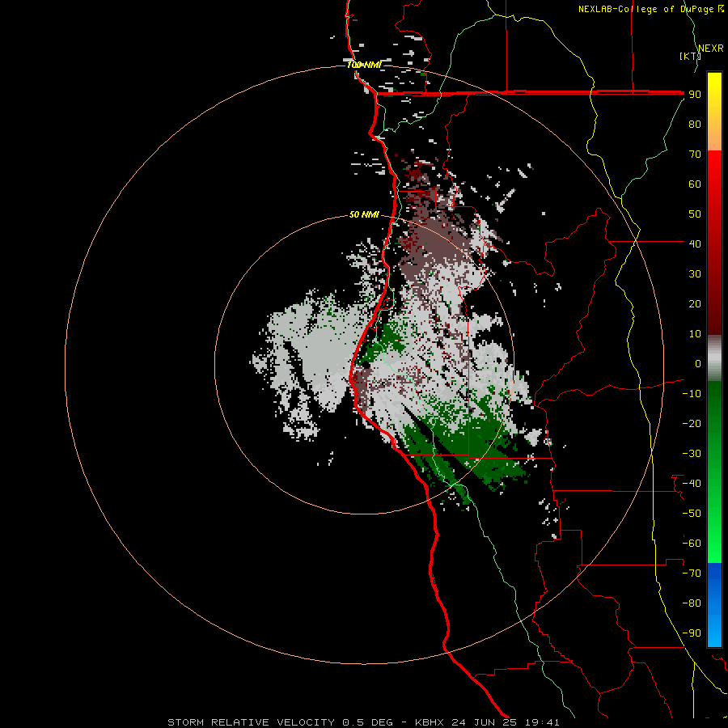Click the -30 value on the velocity scale
Viewport: 728px width, 728px height.
[x=692, y=454]
